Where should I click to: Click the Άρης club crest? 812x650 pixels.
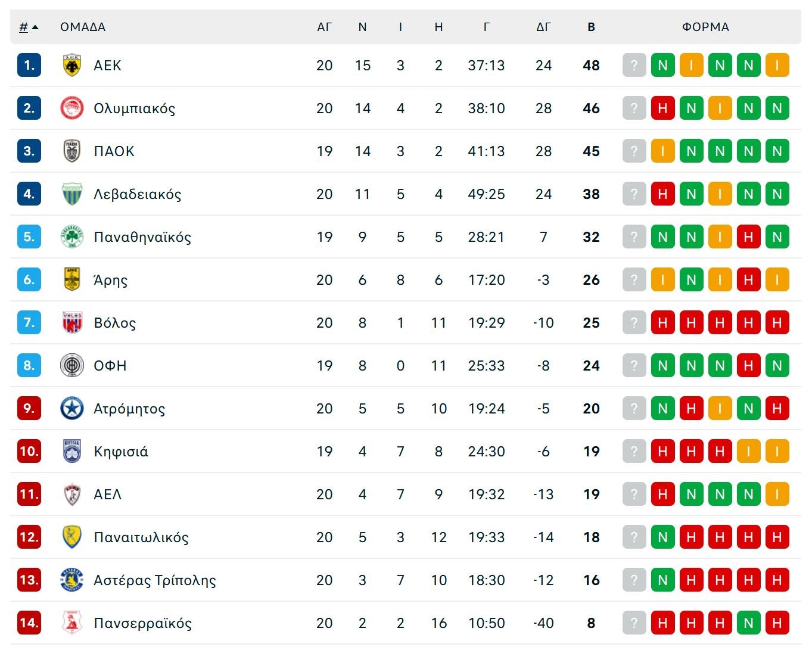pyautogui.click(x=72, y=280)
